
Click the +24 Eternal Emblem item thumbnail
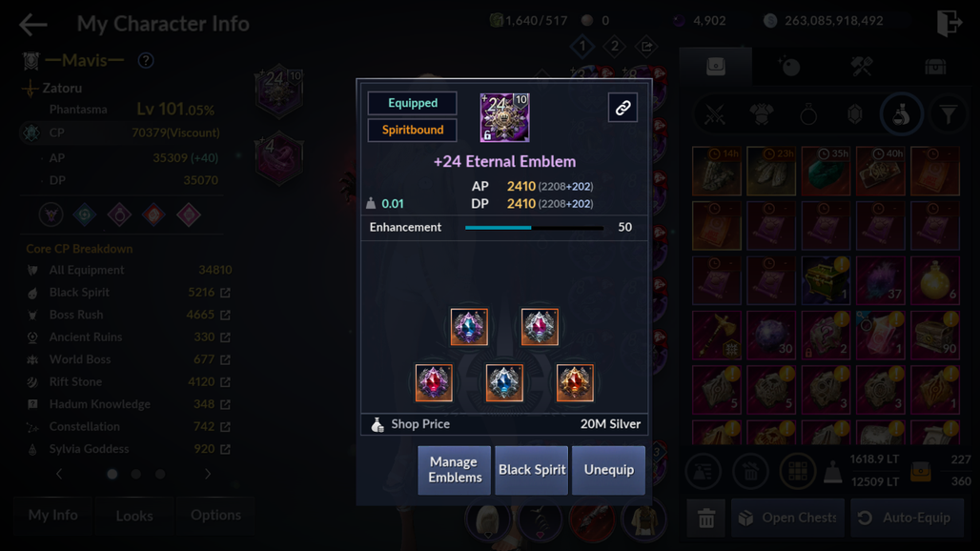tap(504, 117)
